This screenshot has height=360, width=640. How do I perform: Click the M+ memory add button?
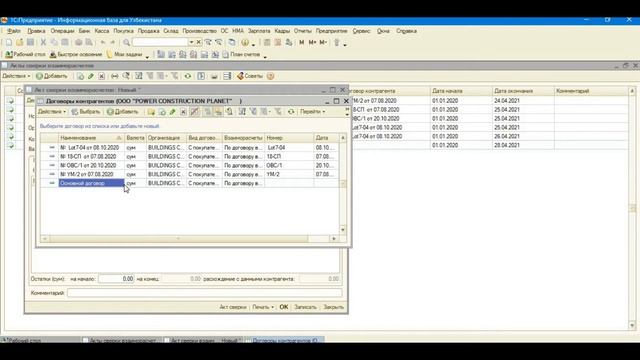coord(312,42)
